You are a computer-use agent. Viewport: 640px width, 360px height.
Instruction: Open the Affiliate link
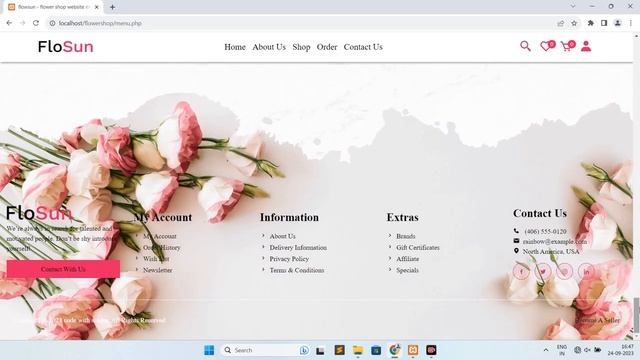click(x=407, y=259)
